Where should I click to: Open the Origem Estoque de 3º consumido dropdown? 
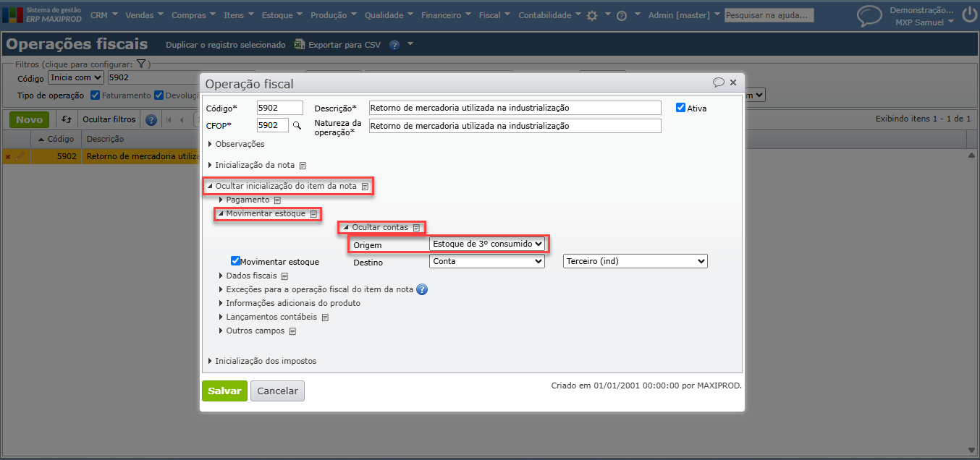pyautogui.click(x=487, y=244)
